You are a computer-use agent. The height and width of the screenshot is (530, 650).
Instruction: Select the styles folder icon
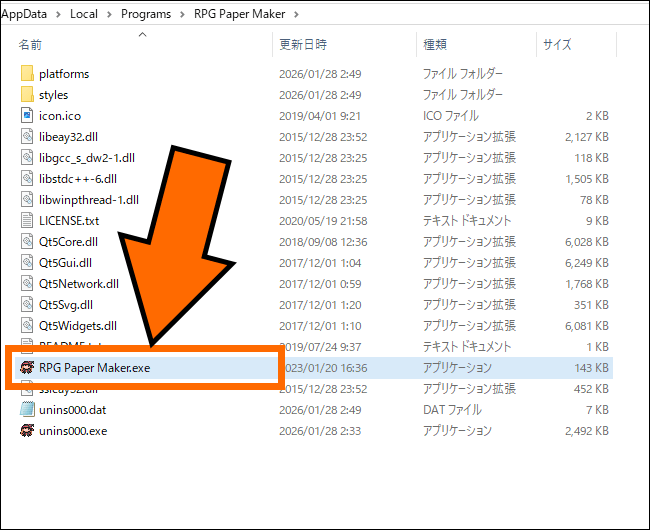point(27,95)
